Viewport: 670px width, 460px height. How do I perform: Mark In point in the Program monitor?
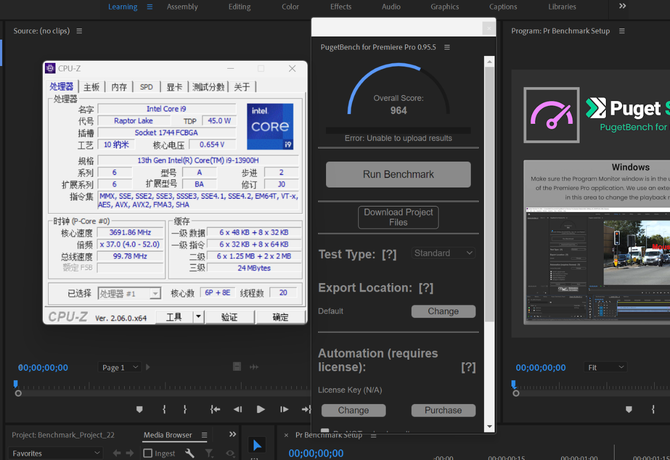(x=653, y=409)
